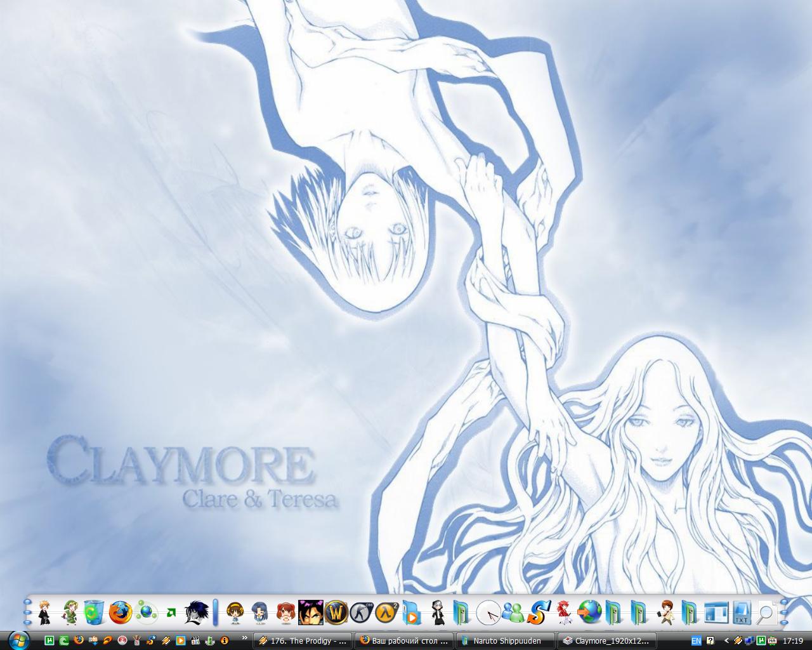The image size is (812, 650).
Task: Open the 17:19 system clock
Action: point(793,641)
